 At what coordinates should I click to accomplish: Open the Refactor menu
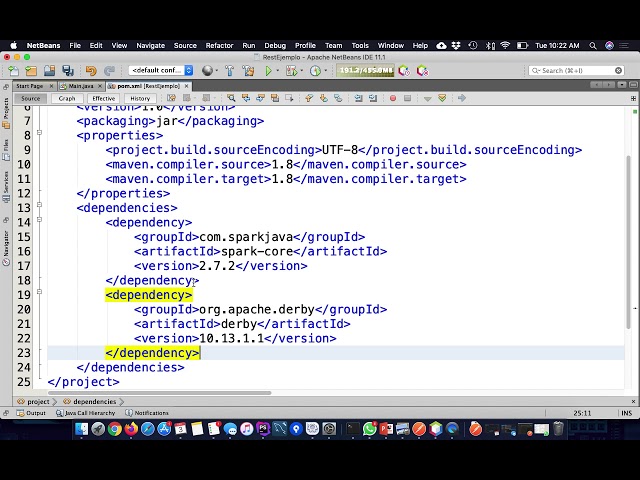point(219,45)
